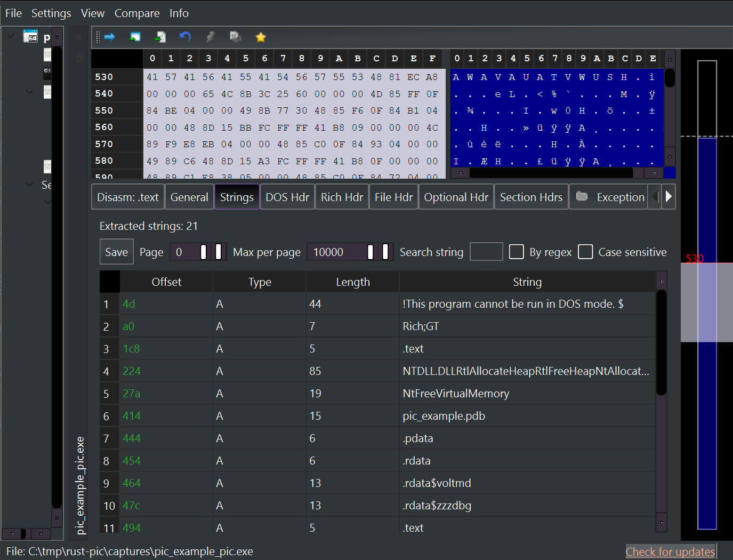Click the toolbar drag handle grip

(x=98, y=37)
